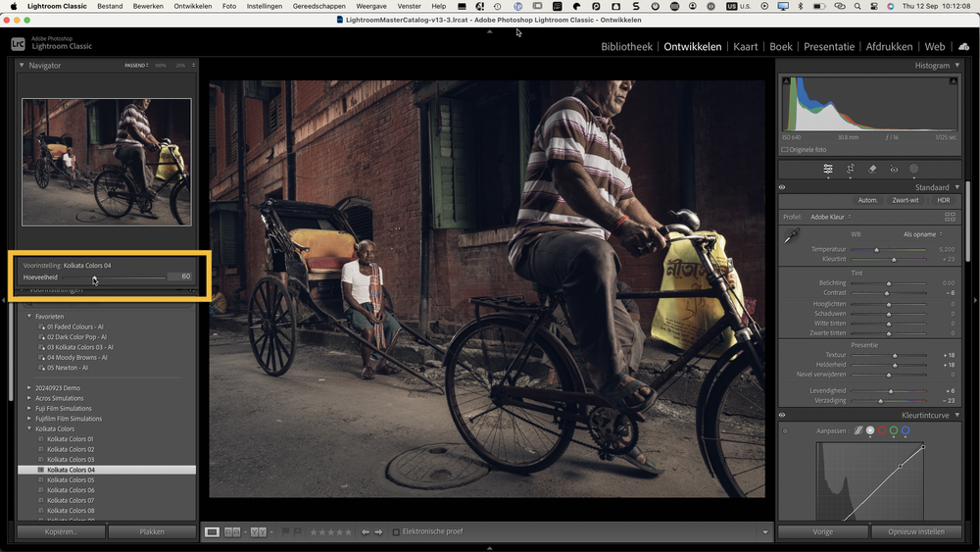The height and width of the screenshot is (552, 980).
Task: Select the green curve channel
Action: (x=894, y=430)
